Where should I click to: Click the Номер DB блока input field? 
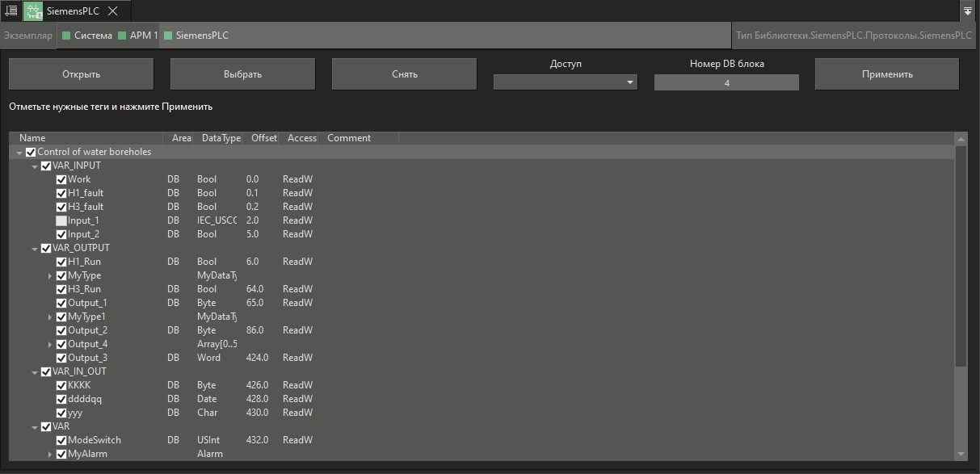coord(726,82)
